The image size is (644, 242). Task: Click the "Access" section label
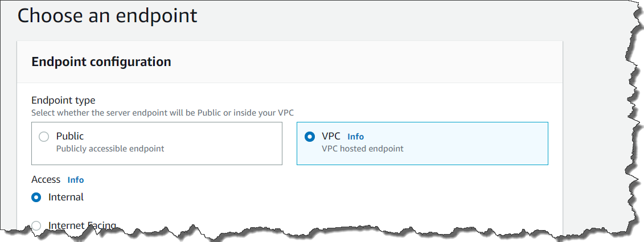[46, 179]
